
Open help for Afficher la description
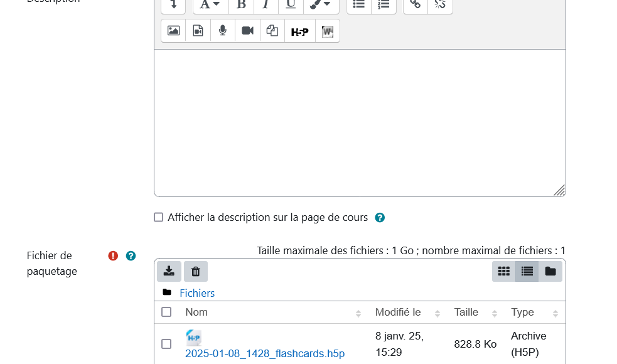point(380,218)
